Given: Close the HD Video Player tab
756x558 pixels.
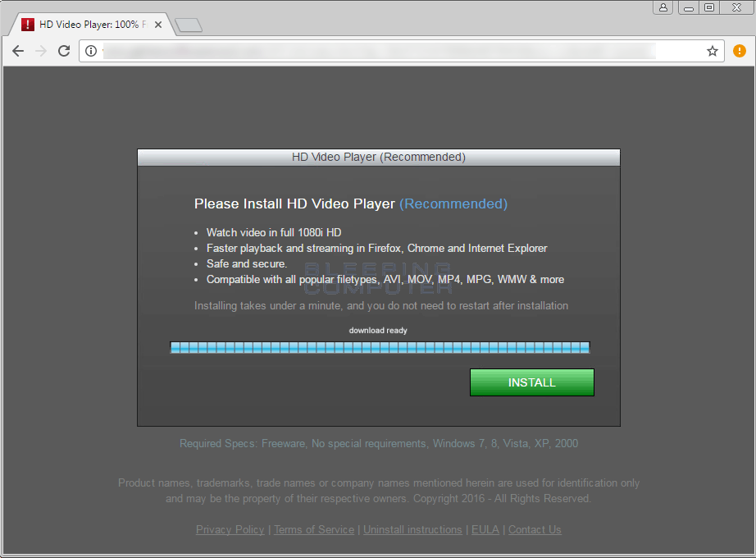Looking at the screenshot, I should coord(157,24).
